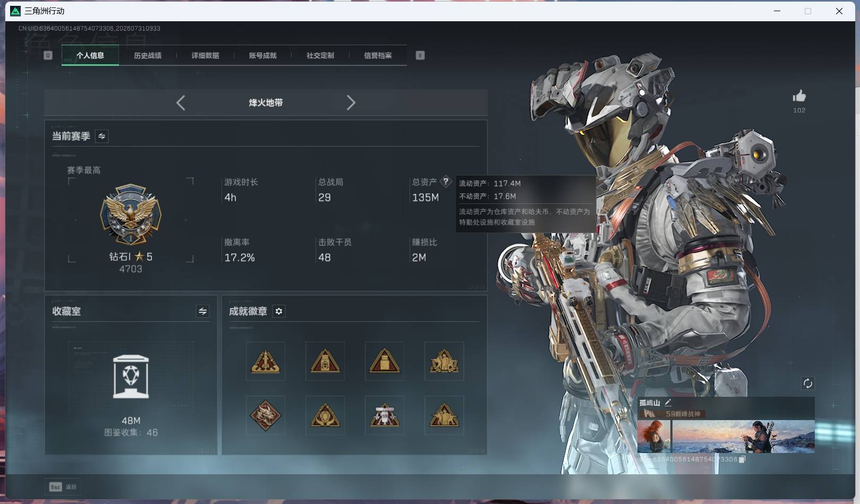
Task: Click the 总资产 question mark help icon
Action: coord(446,182)
